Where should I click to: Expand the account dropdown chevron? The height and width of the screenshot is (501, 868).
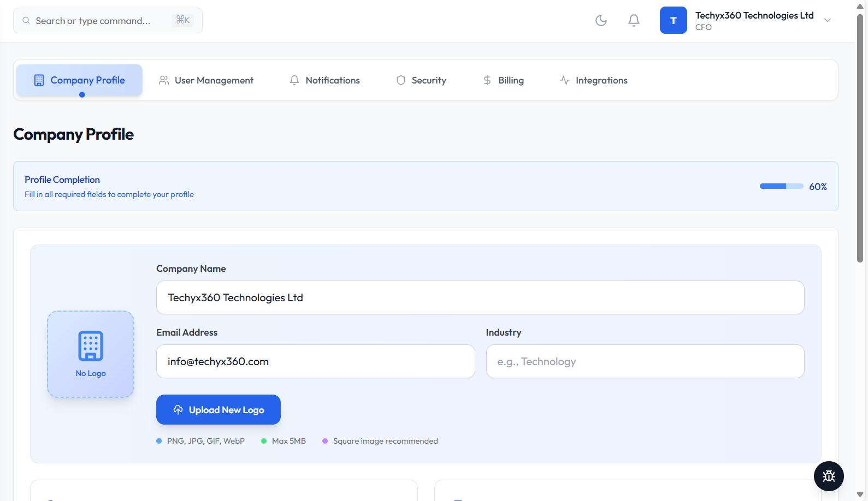pos(828,21)
